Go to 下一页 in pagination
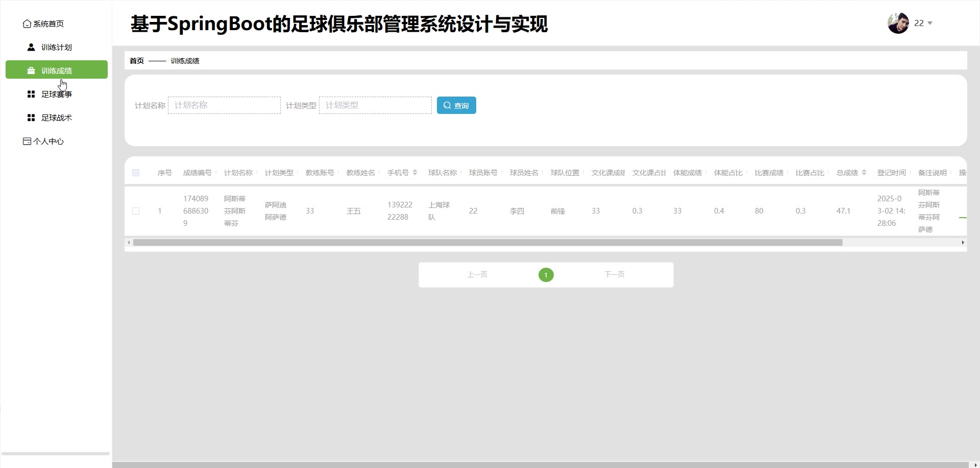Screen dimensions: 980x468 point(615,275)
